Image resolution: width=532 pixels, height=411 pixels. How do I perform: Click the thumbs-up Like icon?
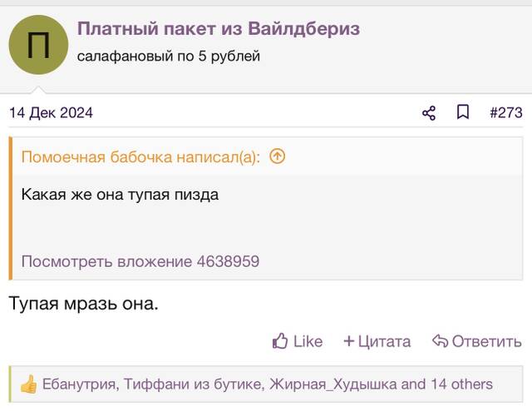(280, 340)
